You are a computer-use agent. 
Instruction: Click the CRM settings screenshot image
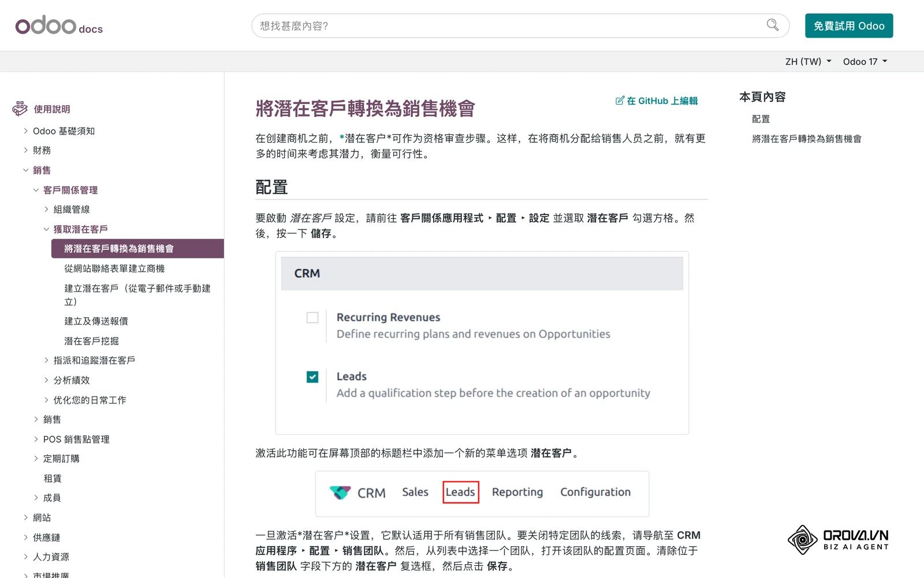pos(482,343)
